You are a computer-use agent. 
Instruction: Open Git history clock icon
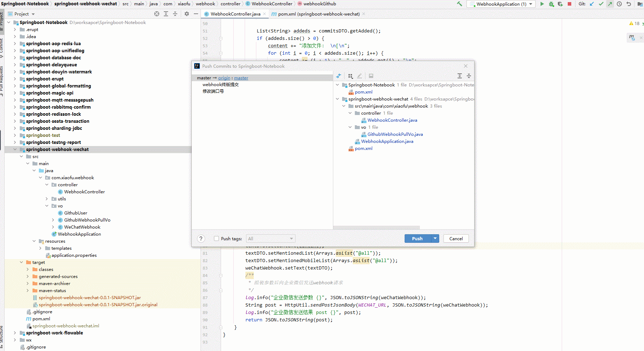point(619,4)
